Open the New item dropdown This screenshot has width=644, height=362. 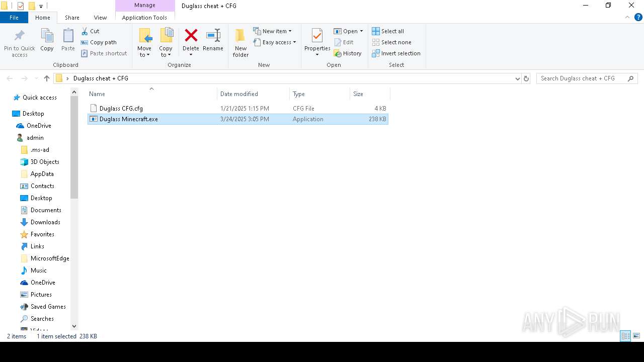click(x=272, y=31)
